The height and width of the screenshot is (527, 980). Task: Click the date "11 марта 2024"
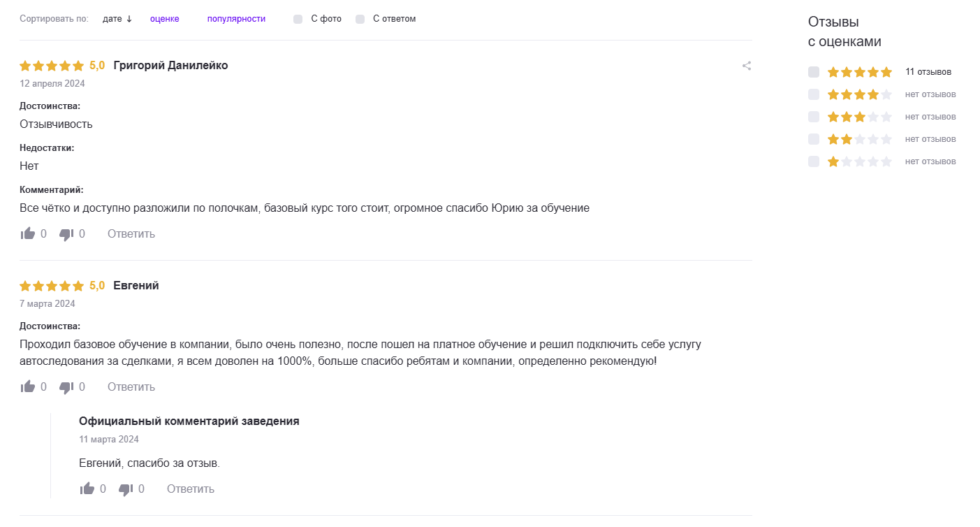click(109, 440)
